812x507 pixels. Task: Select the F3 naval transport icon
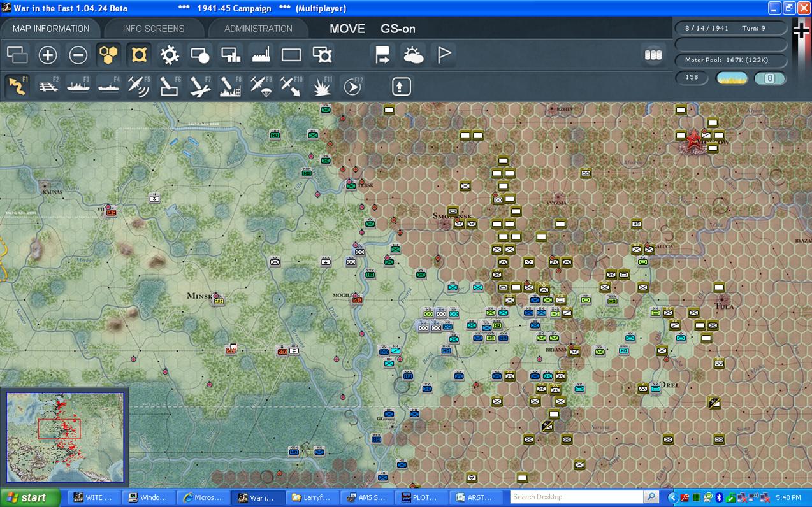[x=78, y=86]
